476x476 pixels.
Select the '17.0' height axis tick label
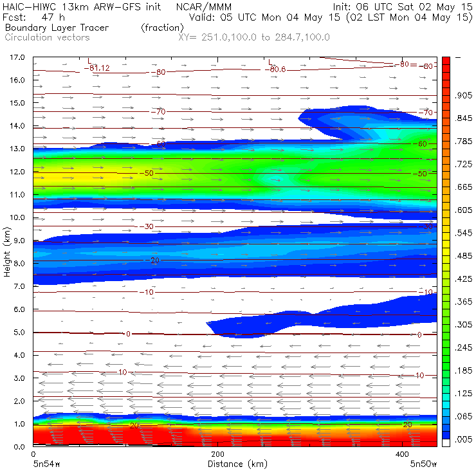[x=17, y=57]
